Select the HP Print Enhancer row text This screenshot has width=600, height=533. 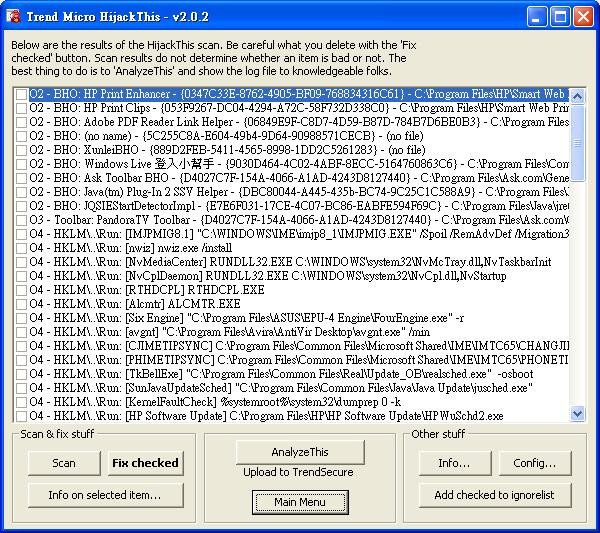299,94
